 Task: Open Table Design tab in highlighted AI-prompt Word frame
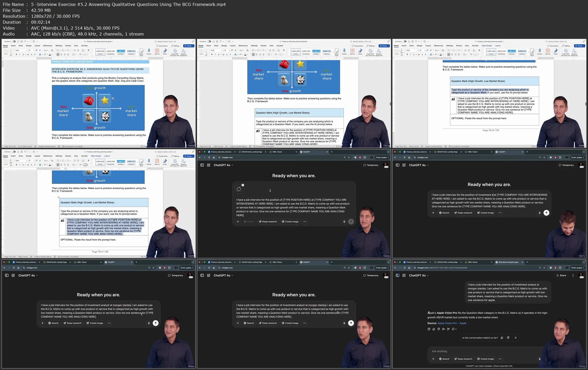[96, 156]
